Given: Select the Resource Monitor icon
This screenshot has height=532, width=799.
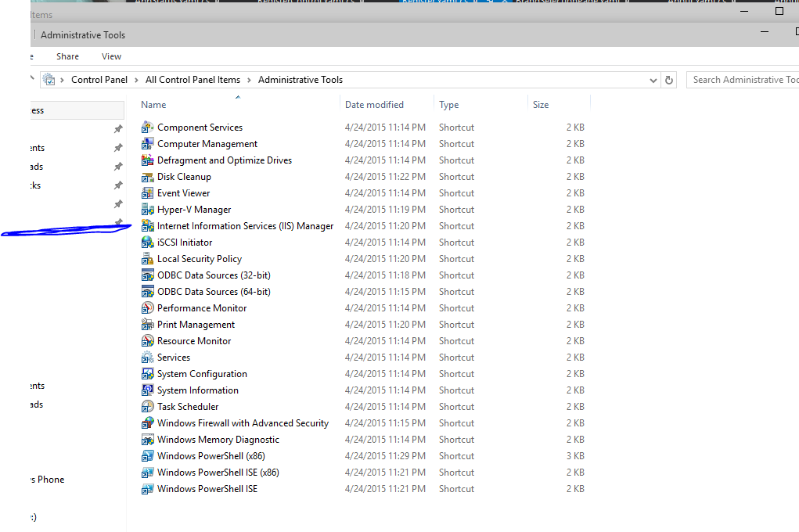Looking at the screenshot, I should [x=147, y=341].
